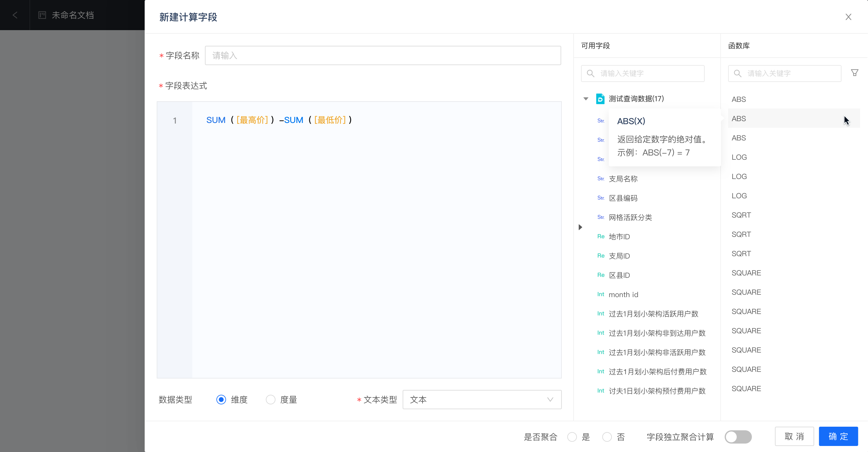This screenshot has height=452, width=868.
Task: Click the function library keyword search box
Action: click(785, 74)
